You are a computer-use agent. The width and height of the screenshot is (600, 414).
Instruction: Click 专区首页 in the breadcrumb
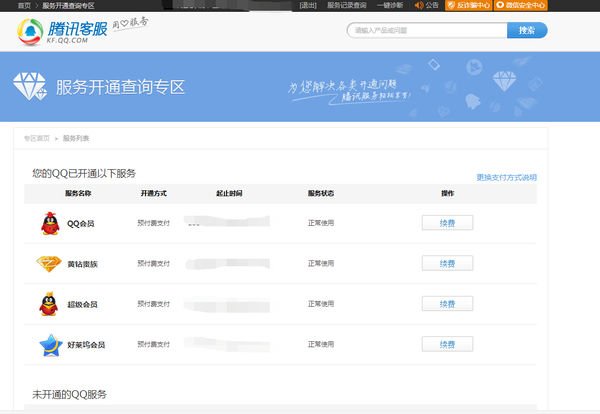(37, 138)
